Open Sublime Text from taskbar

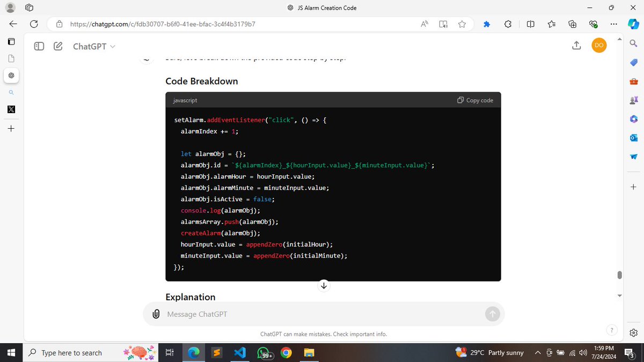216,353
